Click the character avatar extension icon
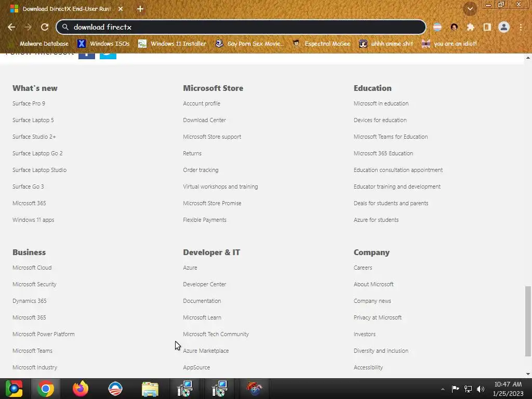 (x=454, y=27)
